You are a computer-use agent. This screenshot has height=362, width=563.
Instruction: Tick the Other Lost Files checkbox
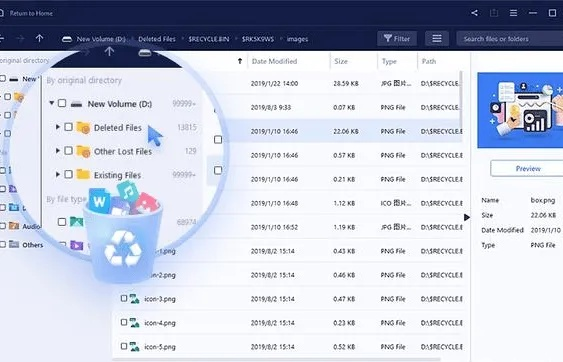[68, 151]
